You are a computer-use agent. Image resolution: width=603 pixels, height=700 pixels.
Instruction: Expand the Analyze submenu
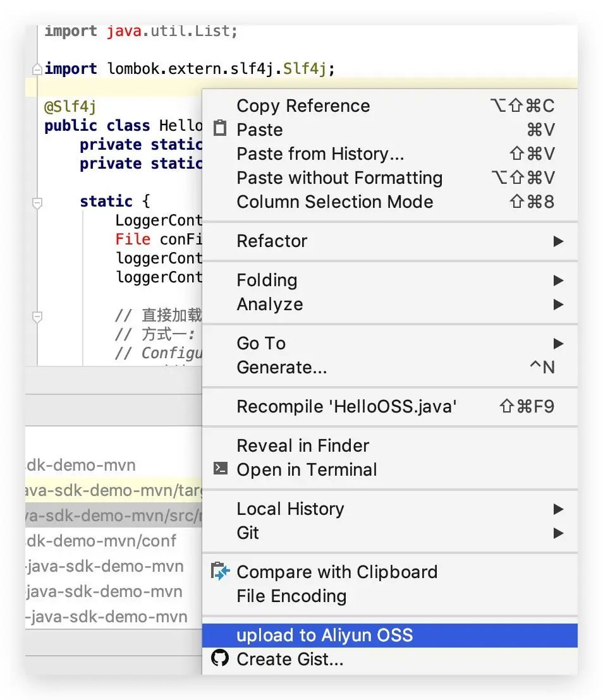[x=270, y=304]
